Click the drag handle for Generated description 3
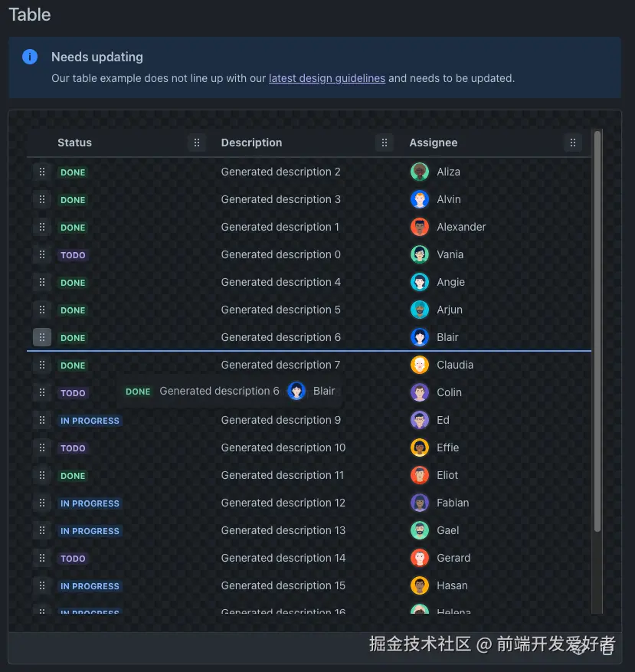This screenshot has width=635, height=672. [x=42, y=199]
